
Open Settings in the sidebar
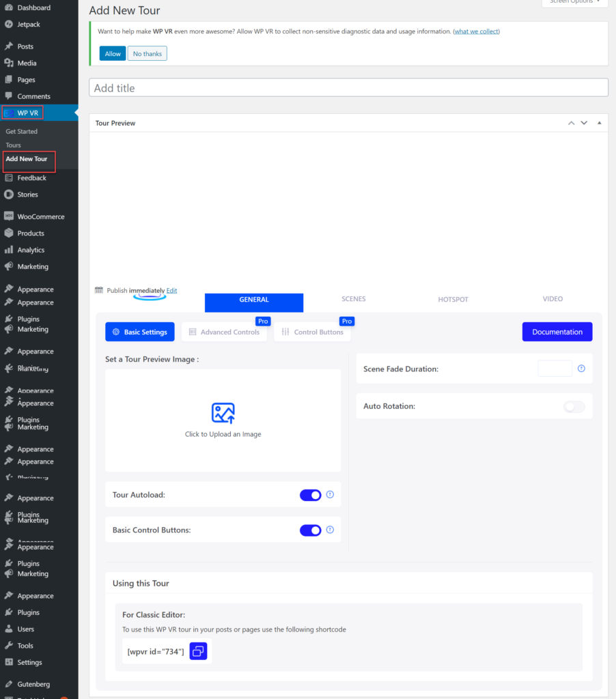[23, 662]
